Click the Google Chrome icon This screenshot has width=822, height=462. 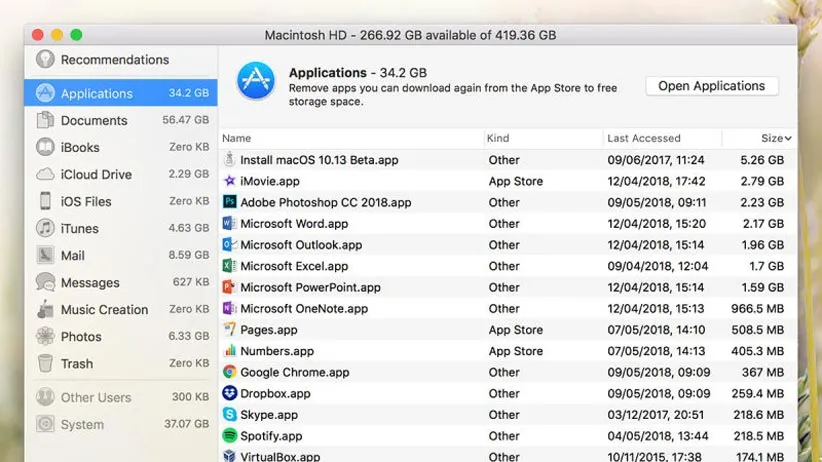tap(229, 372)
